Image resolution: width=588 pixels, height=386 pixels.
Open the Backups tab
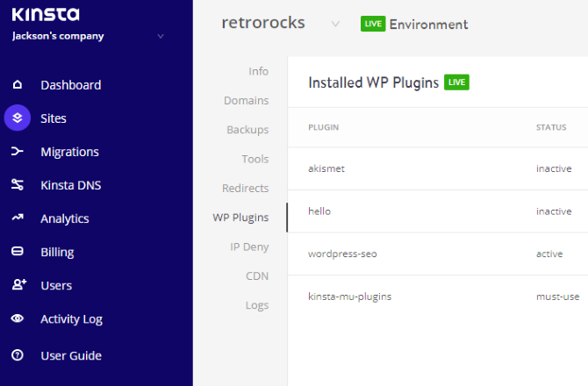[x=247, y=130]
